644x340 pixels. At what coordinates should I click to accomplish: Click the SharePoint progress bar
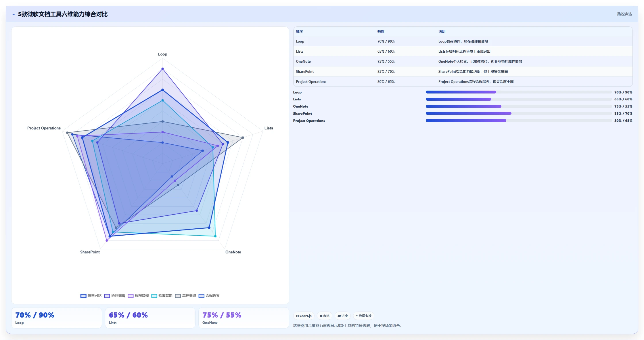pos(519,113)
